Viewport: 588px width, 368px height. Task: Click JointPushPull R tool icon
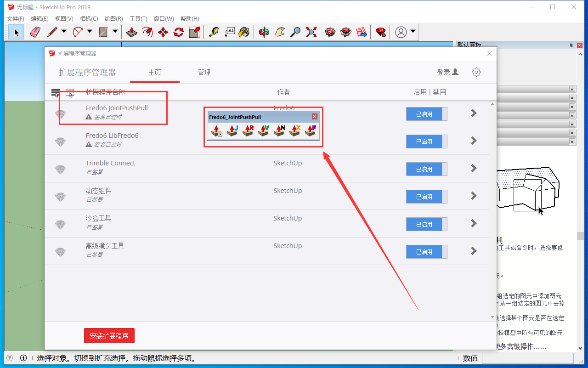coord(248,131)
